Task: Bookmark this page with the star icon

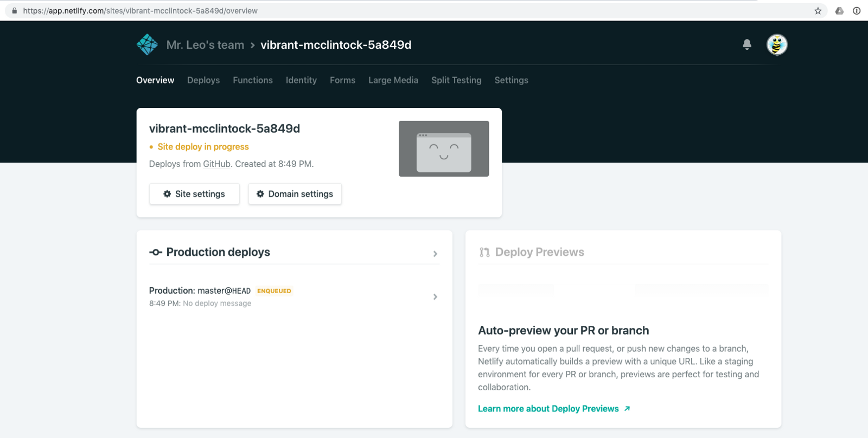Action: point(818,11)
